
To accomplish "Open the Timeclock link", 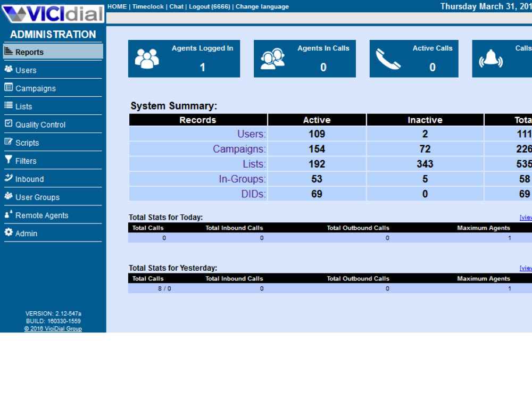I will tap(148, 6).
